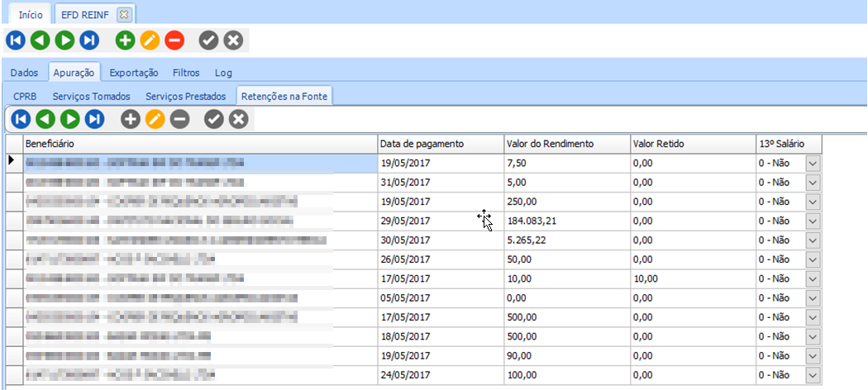Save row with grid toolbar checkmark

click(x=214, y=119)
